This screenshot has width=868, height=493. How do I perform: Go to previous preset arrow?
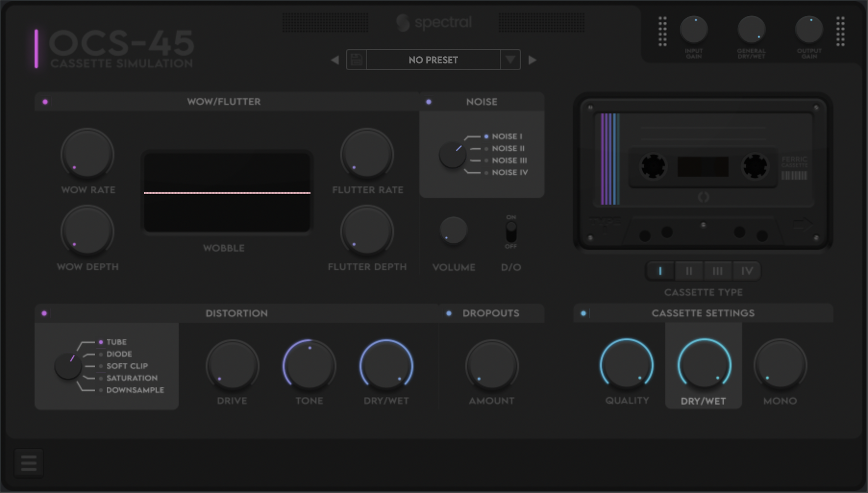click(x=335, y=60)
